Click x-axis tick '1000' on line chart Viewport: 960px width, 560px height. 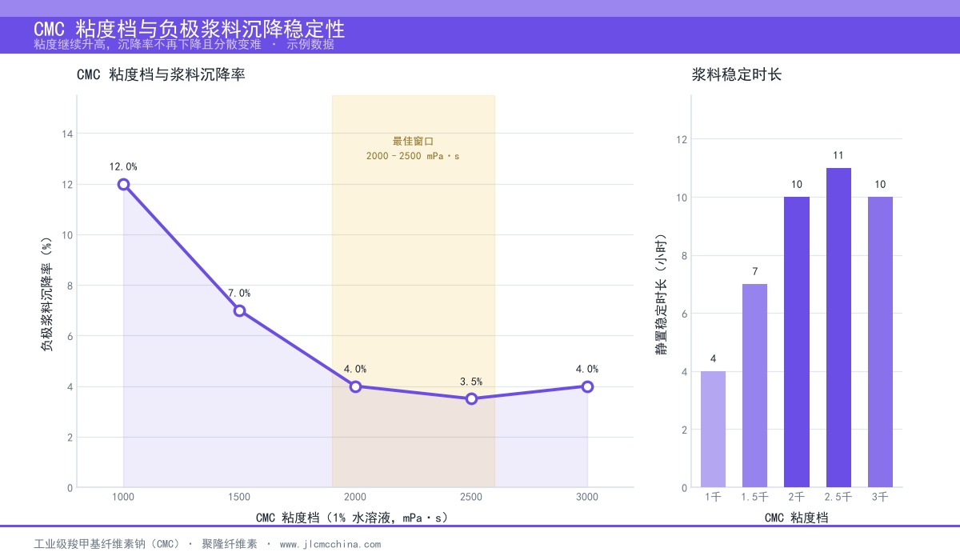click(x=123, y=497)
